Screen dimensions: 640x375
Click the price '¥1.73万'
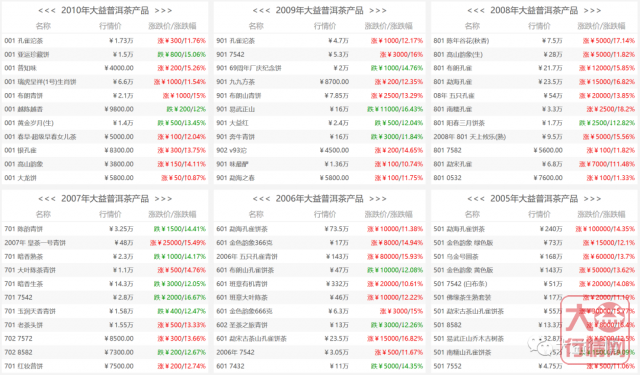point(121,41)
